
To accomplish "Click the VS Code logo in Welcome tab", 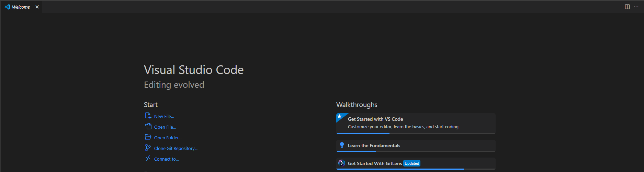I will click(7, 7).
